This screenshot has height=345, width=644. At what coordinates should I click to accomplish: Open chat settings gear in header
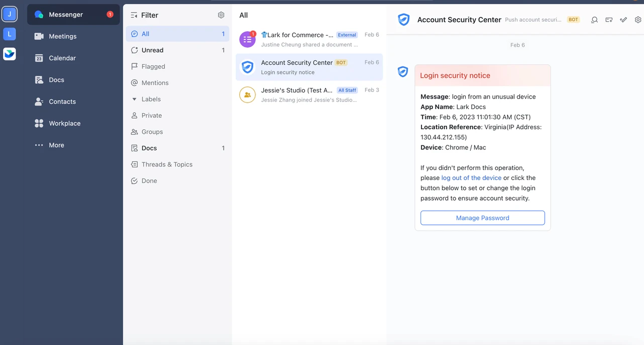[638, 20]
